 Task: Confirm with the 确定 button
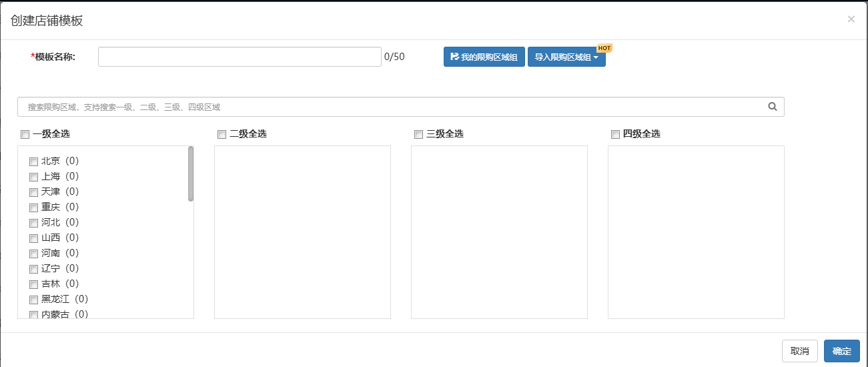[841, 352]
